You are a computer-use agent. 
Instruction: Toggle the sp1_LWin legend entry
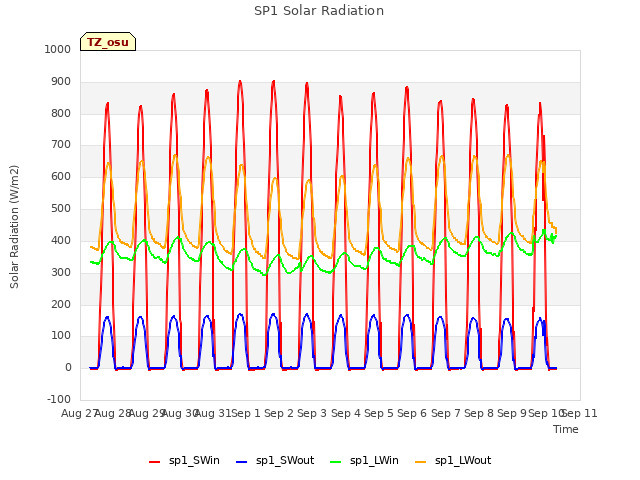click(x=364, y=461)
